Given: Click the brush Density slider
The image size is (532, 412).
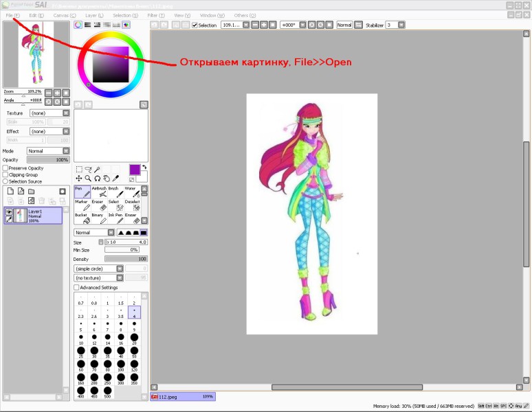Looking at the screenshot, I should tap(126, 259).
